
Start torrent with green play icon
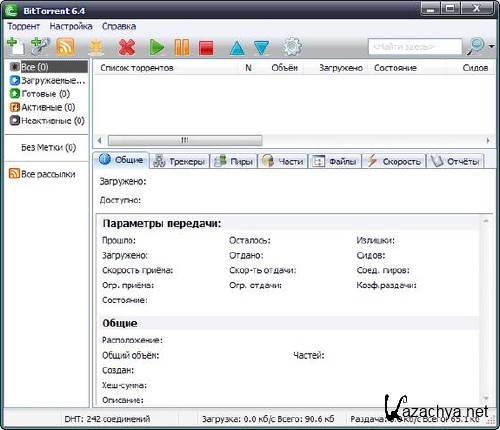[x=156, y=47]
